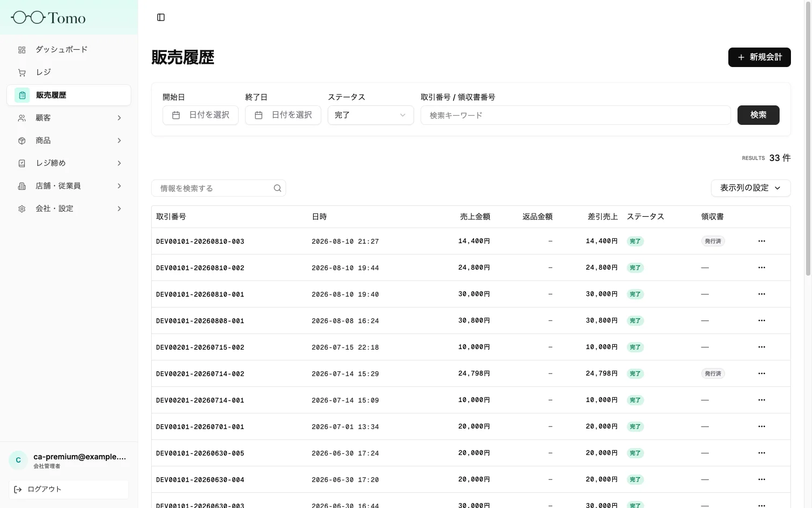Screen dimensions: 812x508
Task: Click the 24,798円 sales amount
Action: [474, 373]
